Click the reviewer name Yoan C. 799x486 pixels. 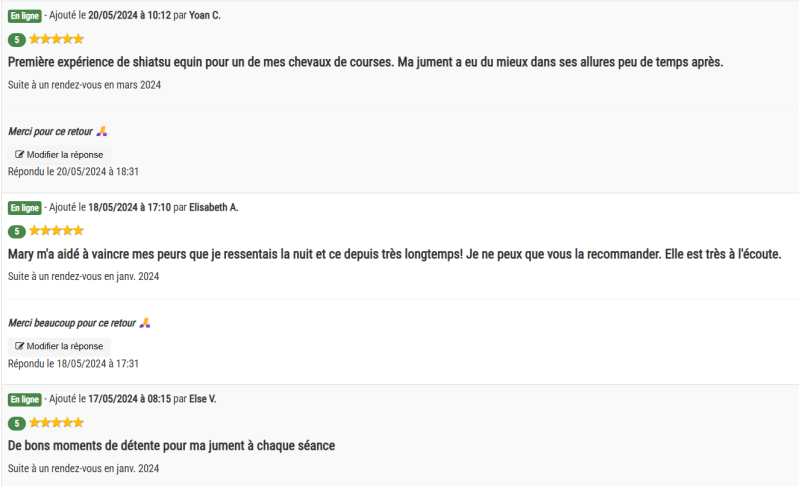[205, 15]
